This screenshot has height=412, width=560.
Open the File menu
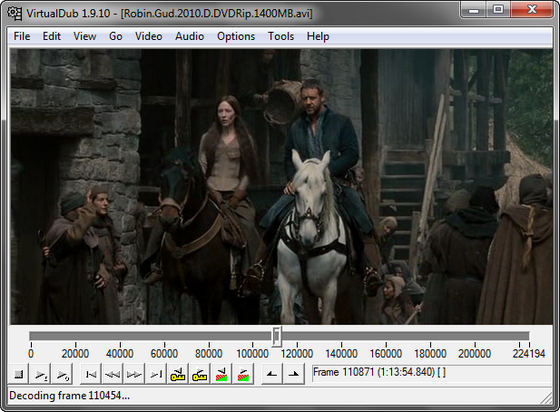coord(22,36)
